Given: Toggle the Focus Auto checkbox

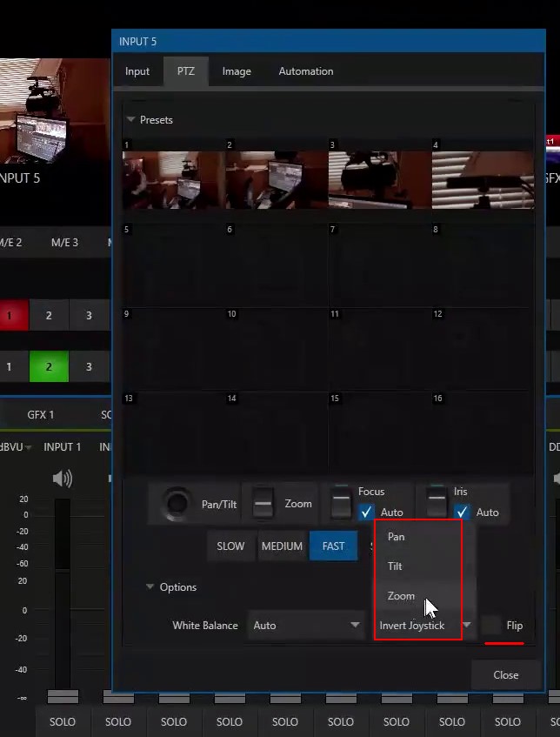Looking at the screenshot, I should point(366,513).
